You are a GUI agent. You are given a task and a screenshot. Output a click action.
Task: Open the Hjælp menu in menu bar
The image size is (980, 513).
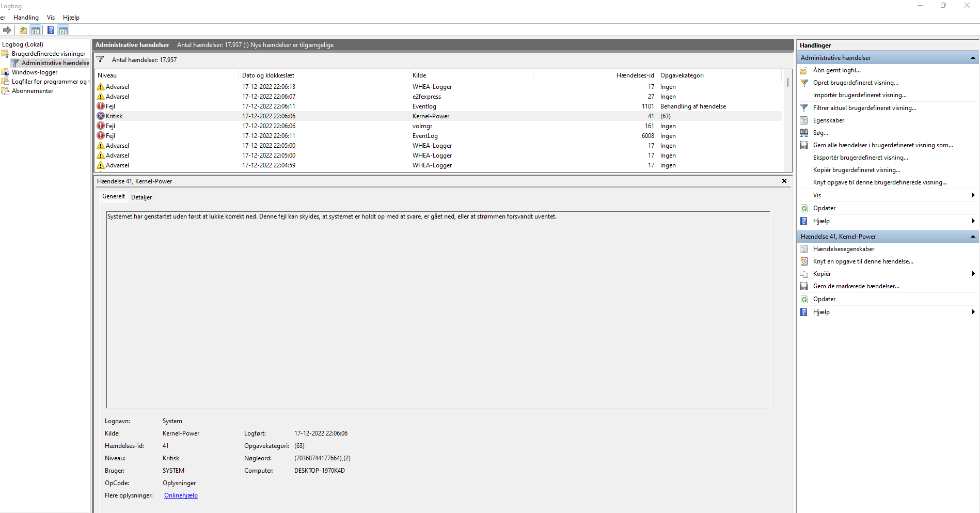pyautogui.click(x=71, y=18)
